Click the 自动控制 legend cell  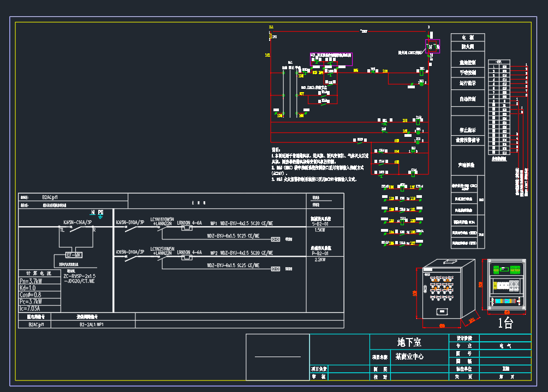point(468,99)
